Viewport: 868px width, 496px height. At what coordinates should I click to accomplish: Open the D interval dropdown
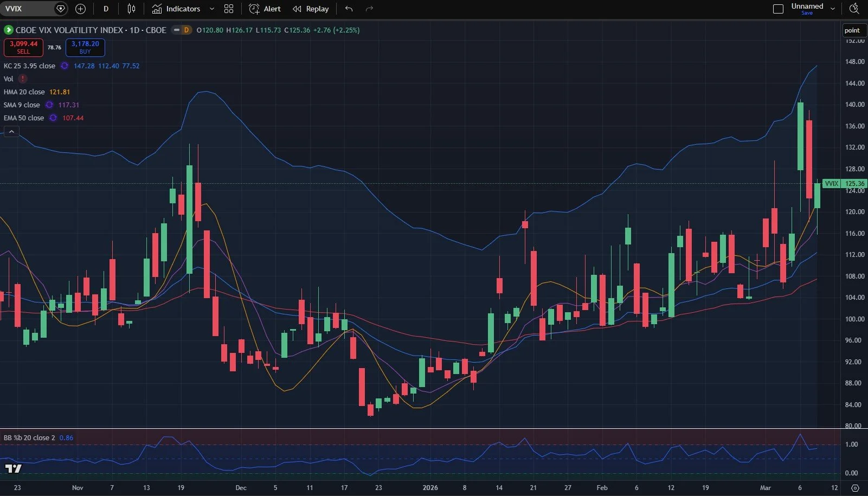pos(106,9)
